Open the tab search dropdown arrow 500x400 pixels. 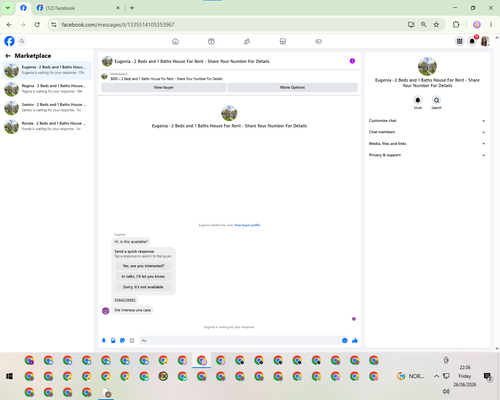7,8
